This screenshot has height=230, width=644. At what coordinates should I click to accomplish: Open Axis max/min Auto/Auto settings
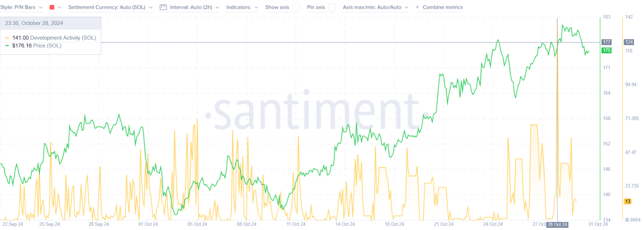375,7
